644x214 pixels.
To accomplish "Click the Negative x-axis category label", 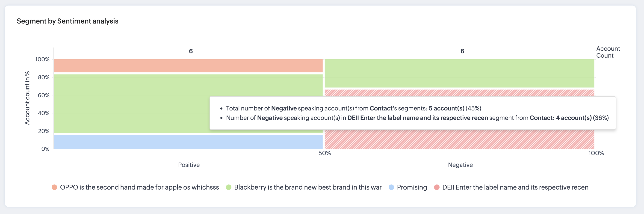I will point(460,165).
